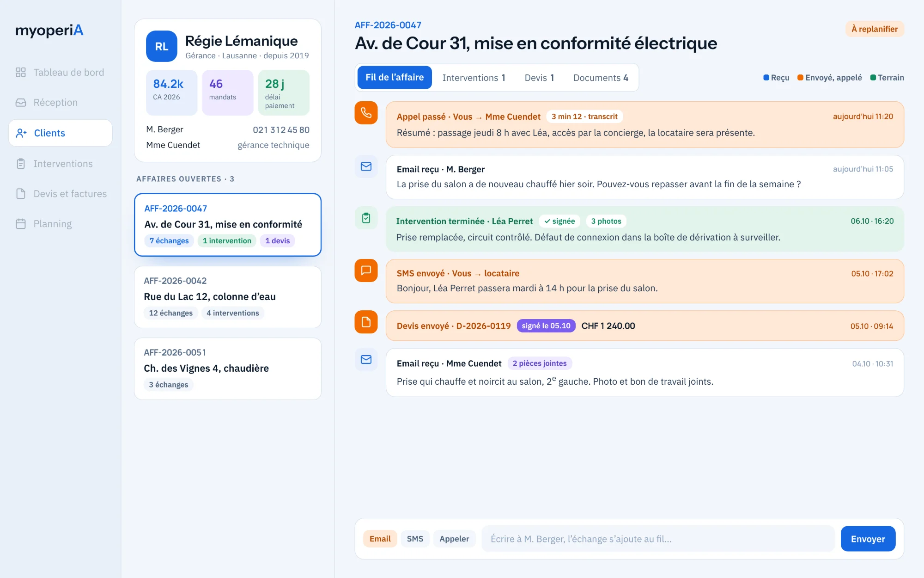Select the Fil de l'affaire tab
The image size is (924, 578).
(395, 77)
